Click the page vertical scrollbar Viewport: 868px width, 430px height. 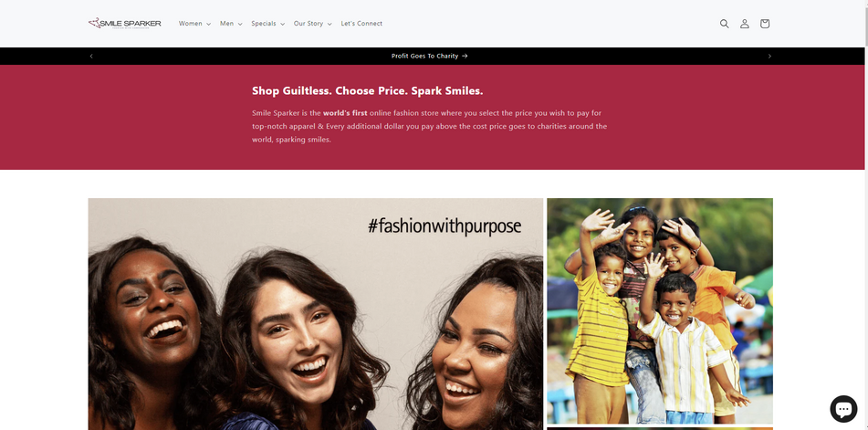point(866,215)
